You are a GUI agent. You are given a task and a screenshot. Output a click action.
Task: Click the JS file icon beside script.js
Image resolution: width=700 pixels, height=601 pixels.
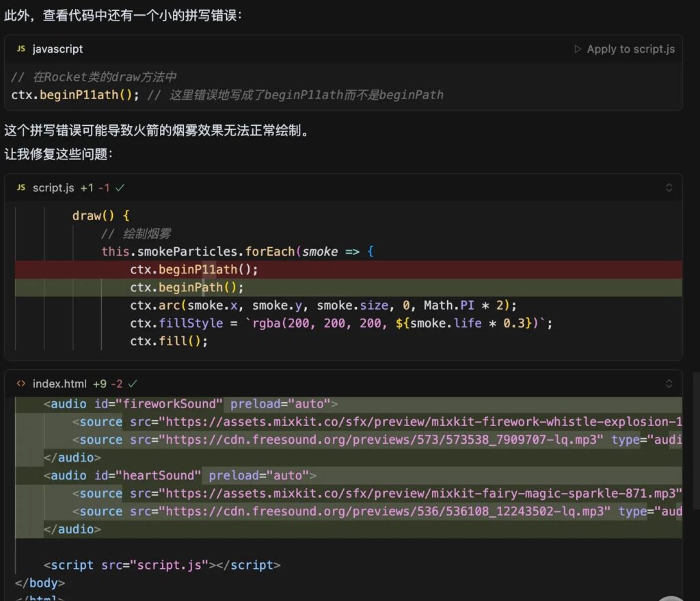[x=21, y=187]
